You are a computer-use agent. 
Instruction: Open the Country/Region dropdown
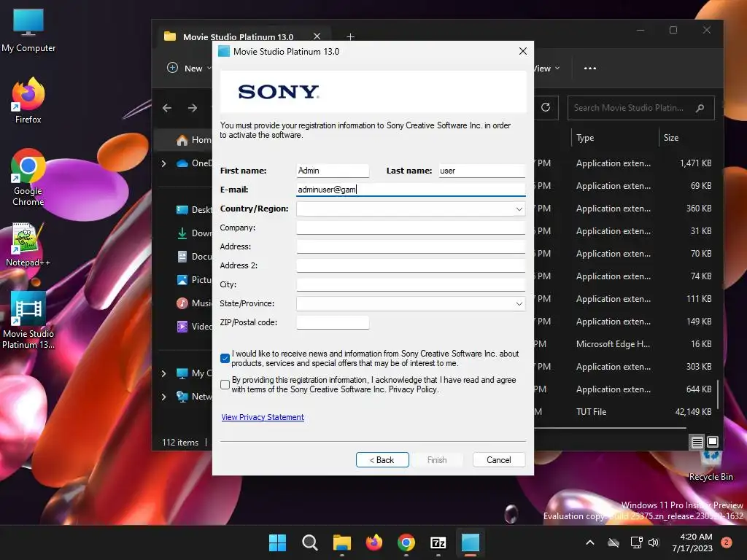tap(519, 209)
